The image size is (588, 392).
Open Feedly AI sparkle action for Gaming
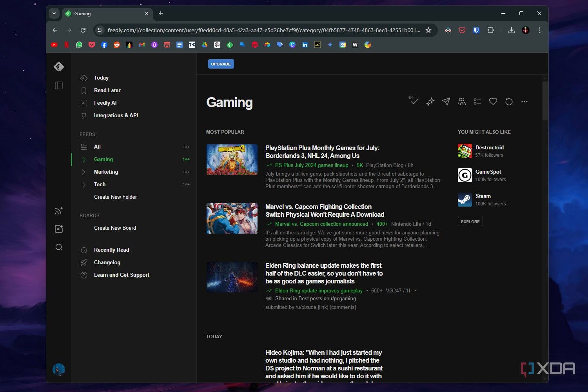(430, 102)
